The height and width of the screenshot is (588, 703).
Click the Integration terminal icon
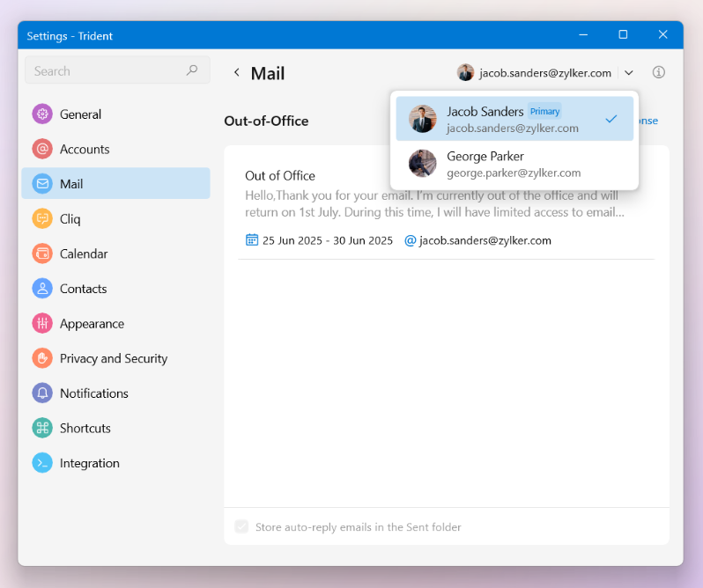pos(42,463)
